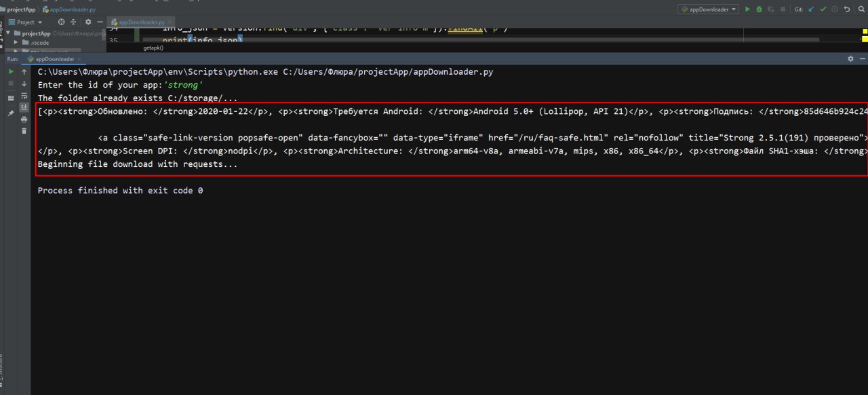Open Search Everywhere magnifier
This screenshot has width=868, height=395.
pos(861,10)
